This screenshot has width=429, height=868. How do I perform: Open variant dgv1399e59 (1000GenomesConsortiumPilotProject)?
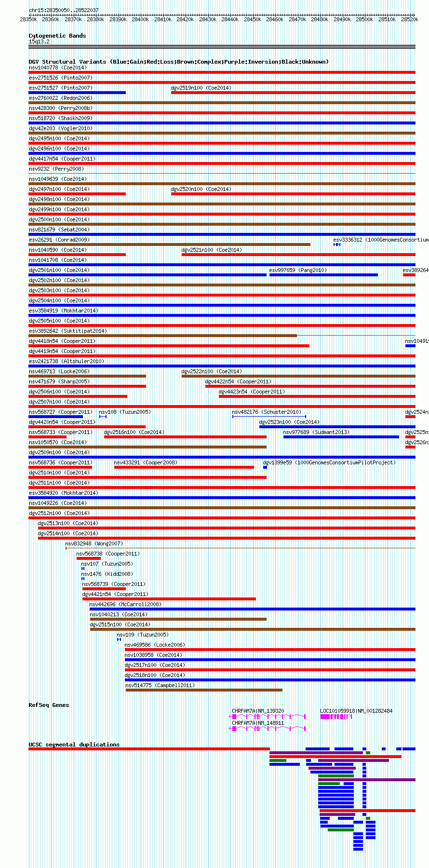(x=329, y=463)
